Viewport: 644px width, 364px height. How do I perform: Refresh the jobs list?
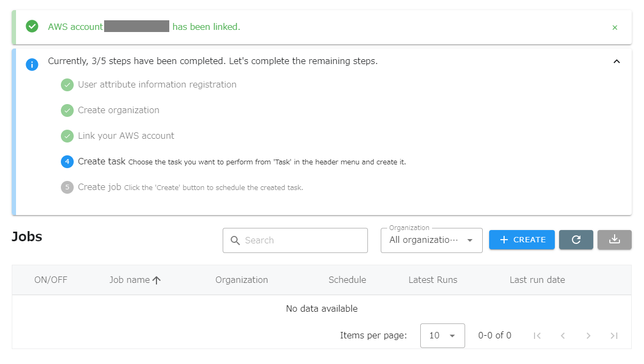576,240
